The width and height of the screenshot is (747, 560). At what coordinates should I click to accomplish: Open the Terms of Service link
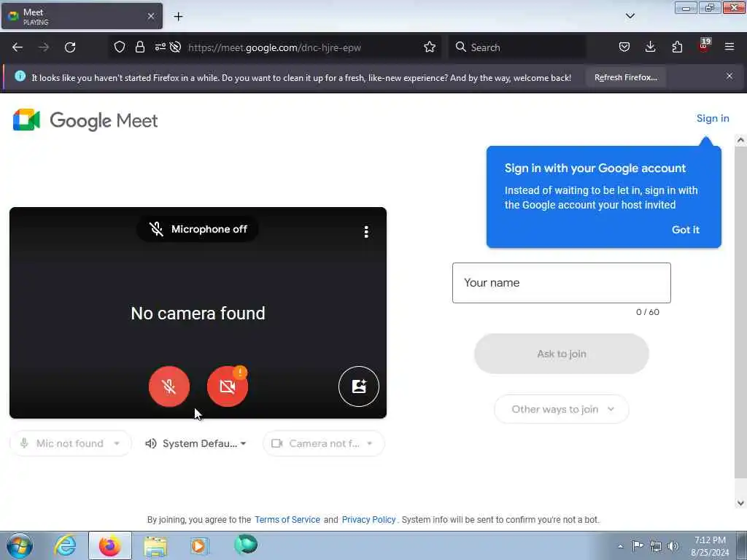(x=287, y=519)
